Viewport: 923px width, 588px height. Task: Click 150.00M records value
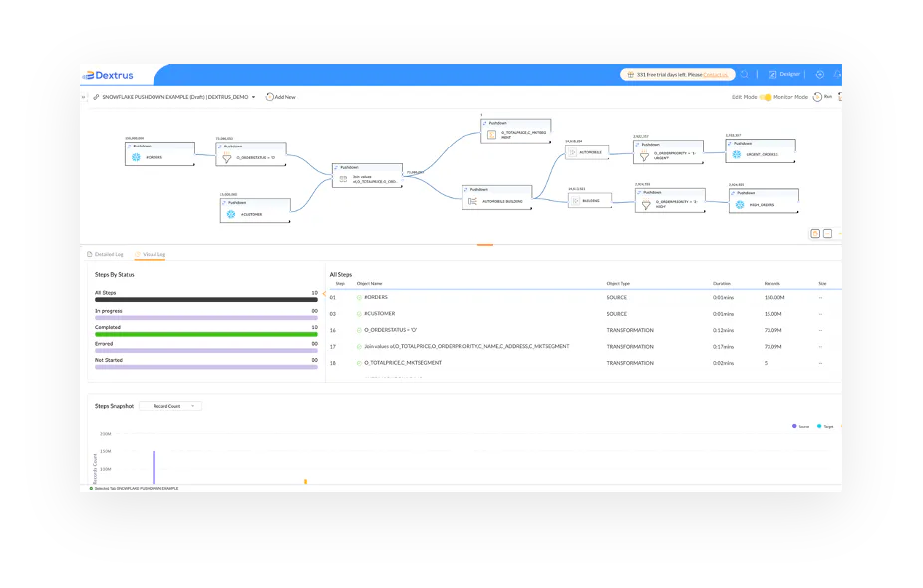pyautogui.click(x=774, y=298)
